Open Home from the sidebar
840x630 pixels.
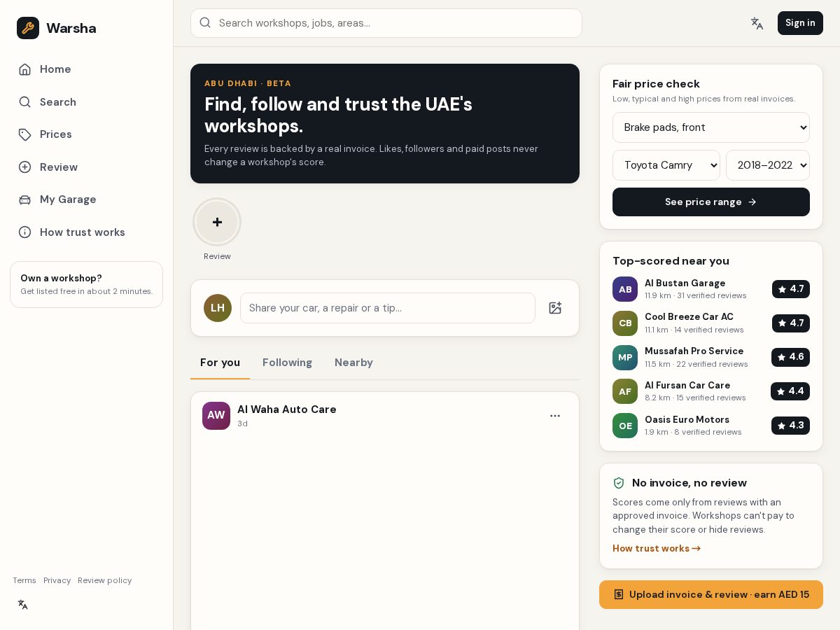(x=86, y=69)
